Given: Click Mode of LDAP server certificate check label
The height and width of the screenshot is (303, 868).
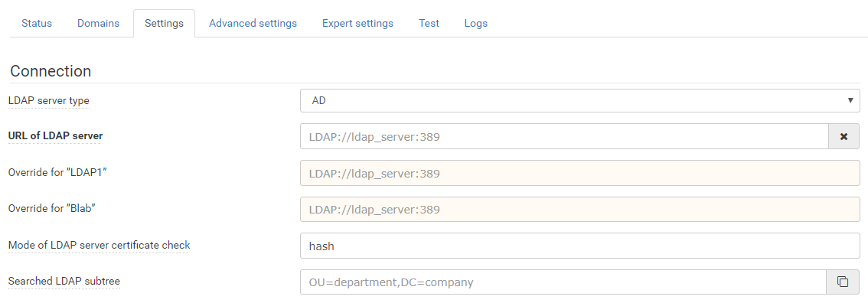Looking at the screenshot, I should 99,245.
